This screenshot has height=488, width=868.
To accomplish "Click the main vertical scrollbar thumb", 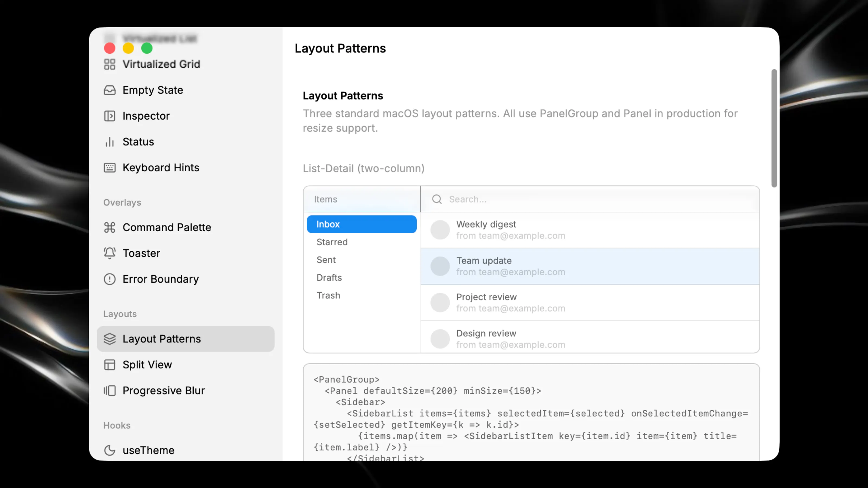I will (x=774, y=128).
